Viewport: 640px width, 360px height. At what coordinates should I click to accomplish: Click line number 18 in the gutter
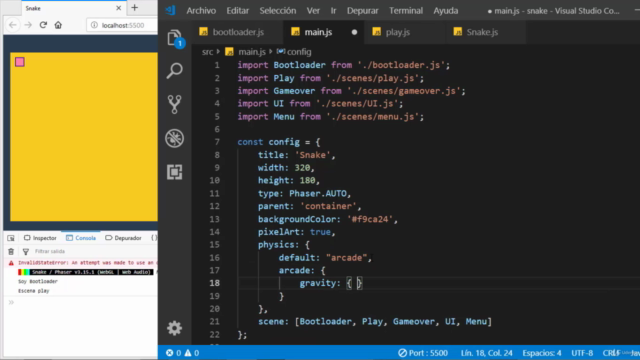(215, 283)
